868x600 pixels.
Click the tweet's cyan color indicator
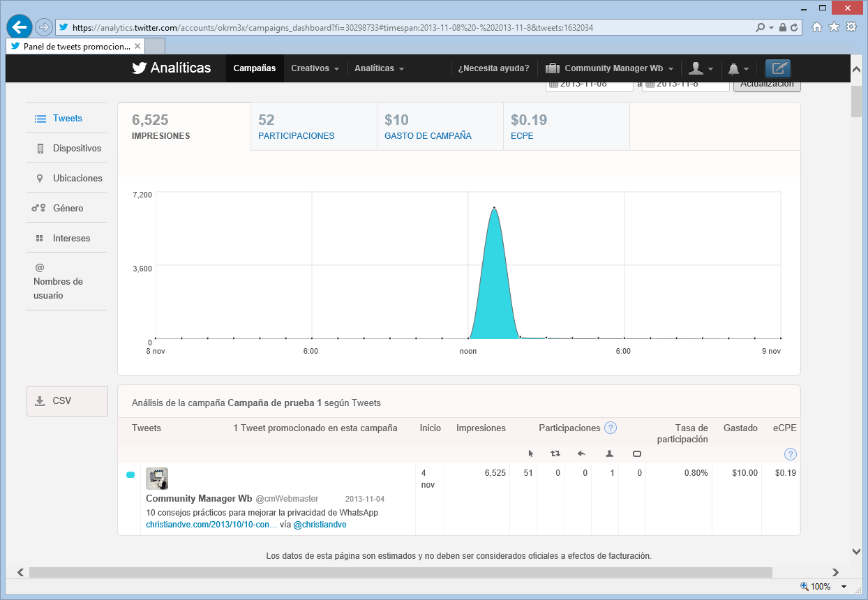point(130,475)
